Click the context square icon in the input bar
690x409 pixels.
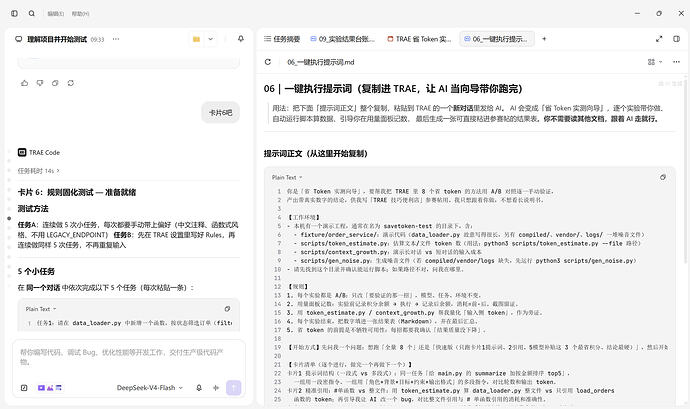(x=24, y=388)
